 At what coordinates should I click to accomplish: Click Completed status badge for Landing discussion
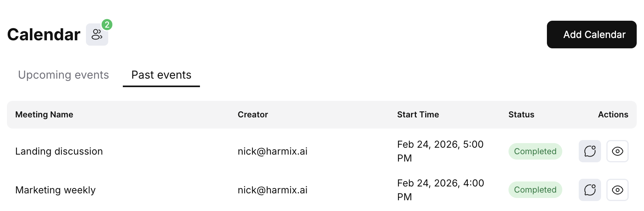535,152
